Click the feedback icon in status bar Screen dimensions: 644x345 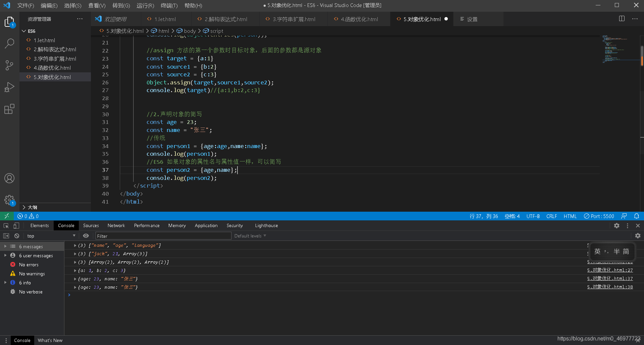pyautogui.click(x=624, y=216)
